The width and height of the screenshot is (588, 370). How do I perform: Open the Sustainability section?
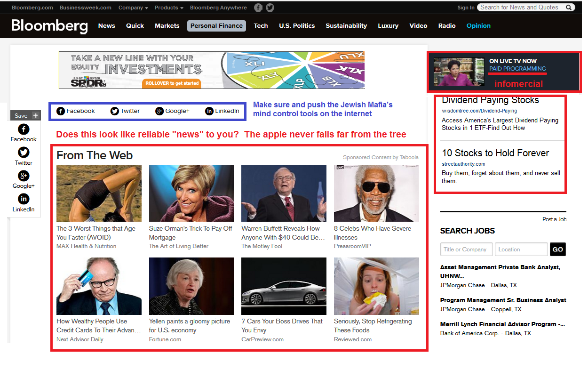(346, 26)
